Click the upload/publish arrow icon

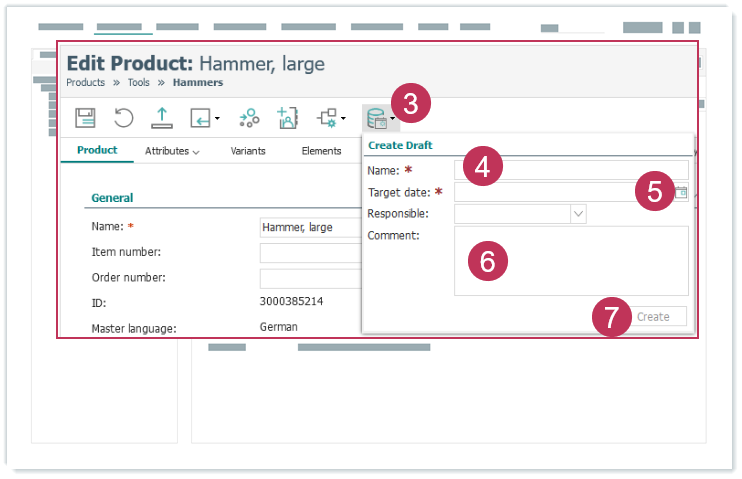(162, 118)
